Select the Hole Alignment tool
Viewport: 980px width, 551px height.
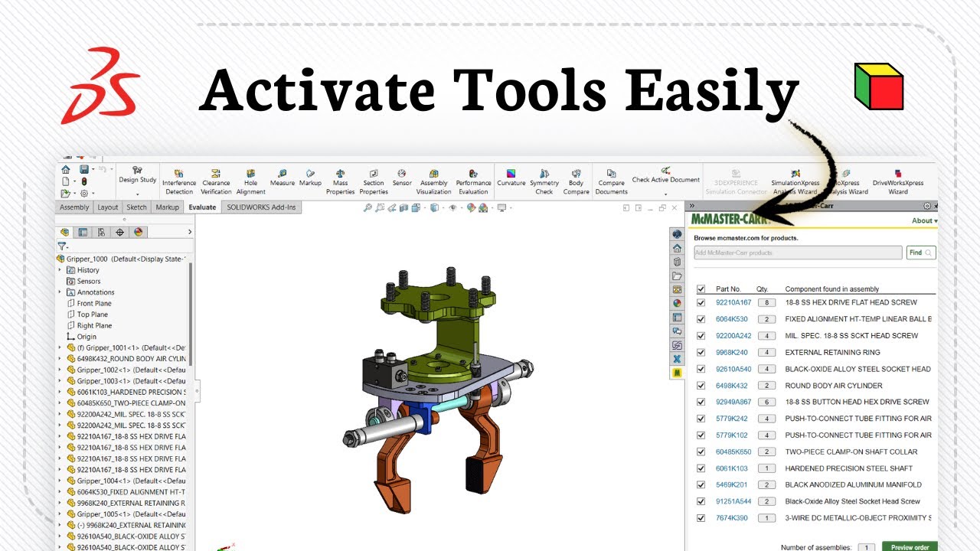[250, 182]
